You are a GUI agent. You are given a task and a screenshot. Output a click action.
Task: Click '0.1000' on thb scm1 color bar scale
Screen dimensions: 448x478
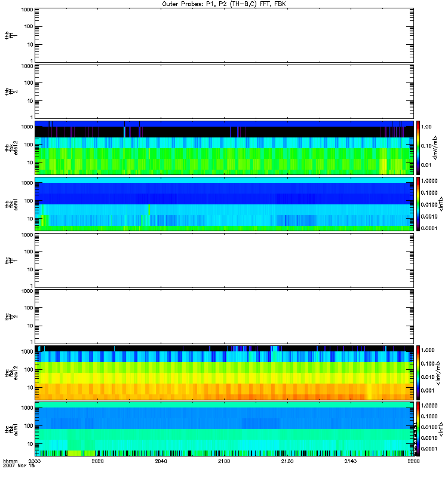coord(429,192)
